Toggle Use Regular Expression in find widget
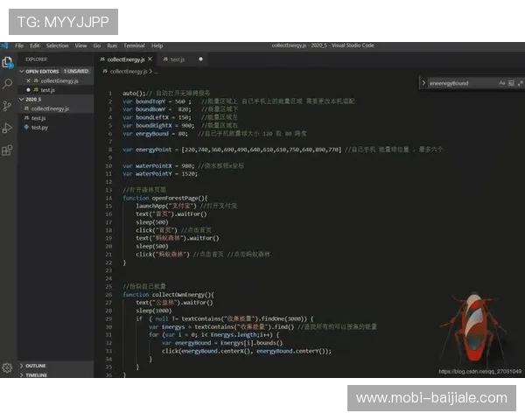This screenshot has height=420, width=525. 520,83
